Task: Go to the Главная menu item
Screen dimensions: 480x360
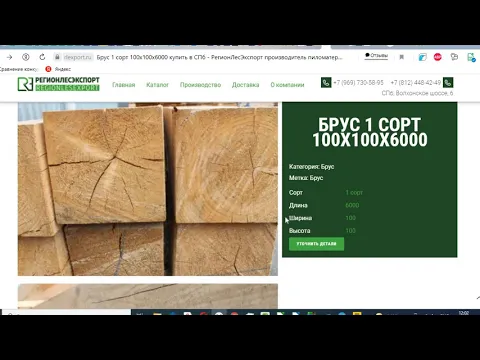Action: tap(124, 85)
